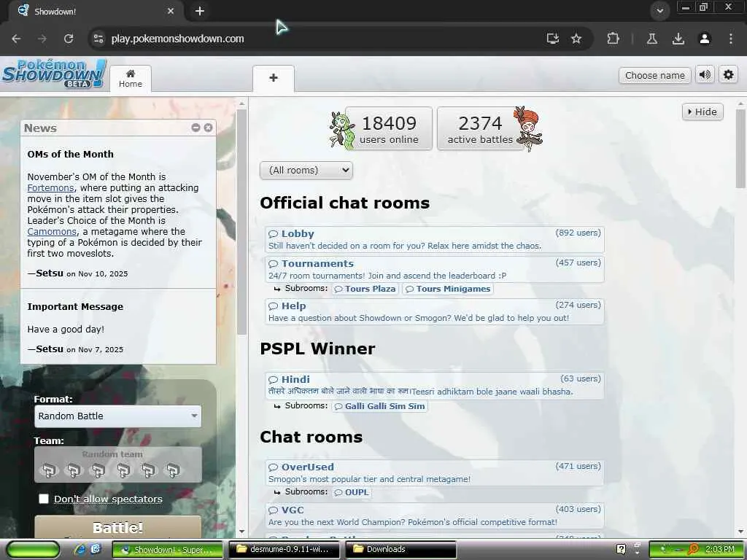This screenshot has width=747, height=560.
Task: Click the Random team selection box
Action: (x=117, y=464)
